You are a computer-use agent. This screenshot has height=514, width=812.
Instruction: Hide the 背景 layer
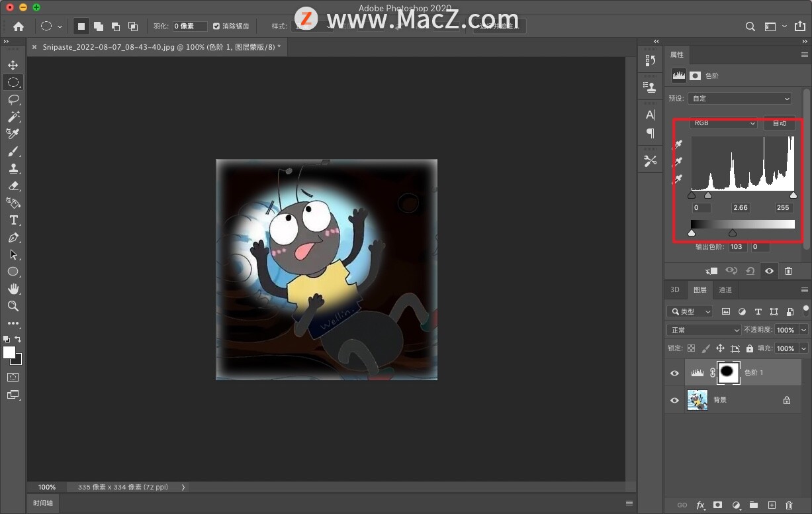tap(674, 400)
